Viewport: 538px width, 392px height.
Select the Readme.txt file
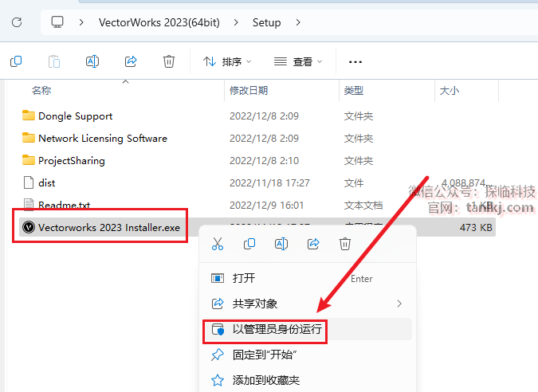point(65,205)
